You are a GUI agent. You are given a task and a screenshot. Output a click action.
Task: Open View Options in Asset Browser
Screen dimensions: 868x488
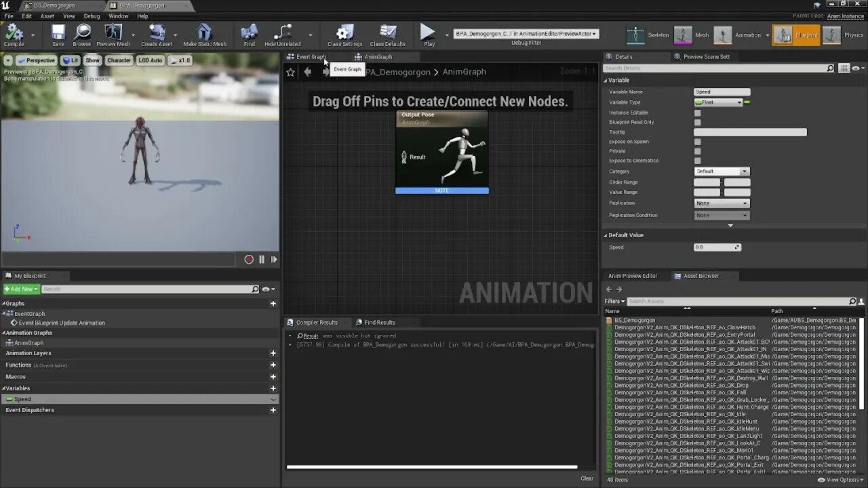coord(839,480)
